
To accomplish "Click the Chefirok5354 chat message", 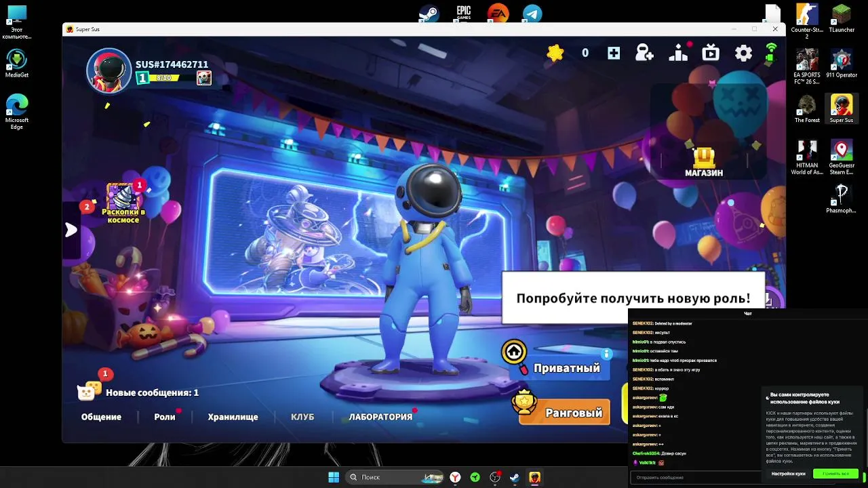I will point(658,453).
